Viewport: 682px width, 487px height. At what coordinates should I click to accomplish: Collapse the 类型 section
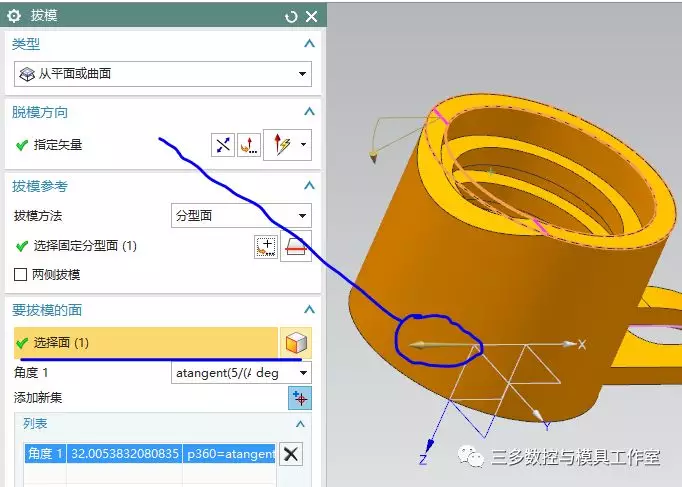tap(309, 43)
